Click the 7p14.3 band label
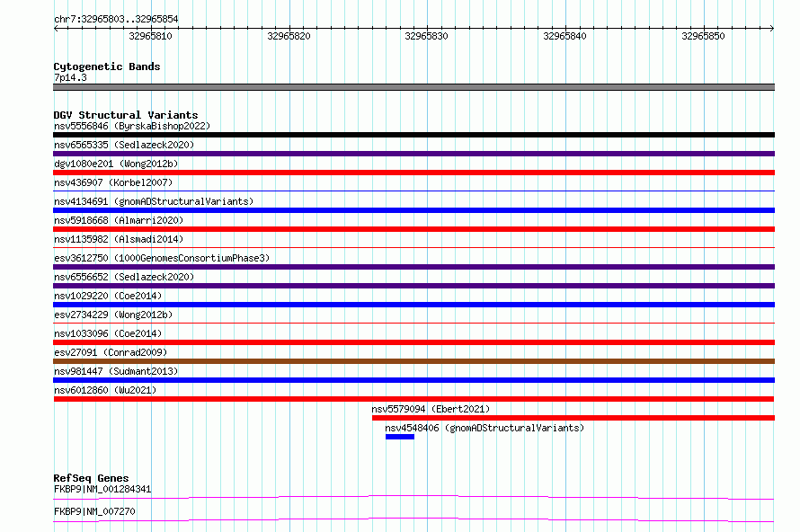The width and height of the screenshot is (800, 532). click(70, 77)
